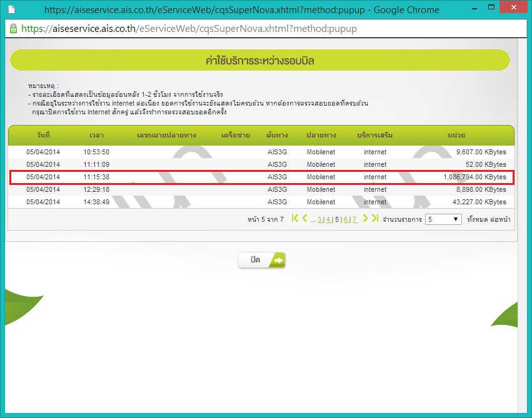Click the 43,227.00 KBytes value

(x=479, y=202)
